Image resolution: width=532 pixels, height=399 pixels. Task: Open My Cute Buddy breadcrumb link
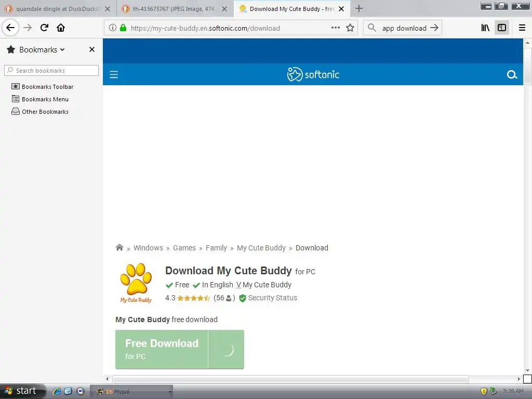click(x=261, y=248)
